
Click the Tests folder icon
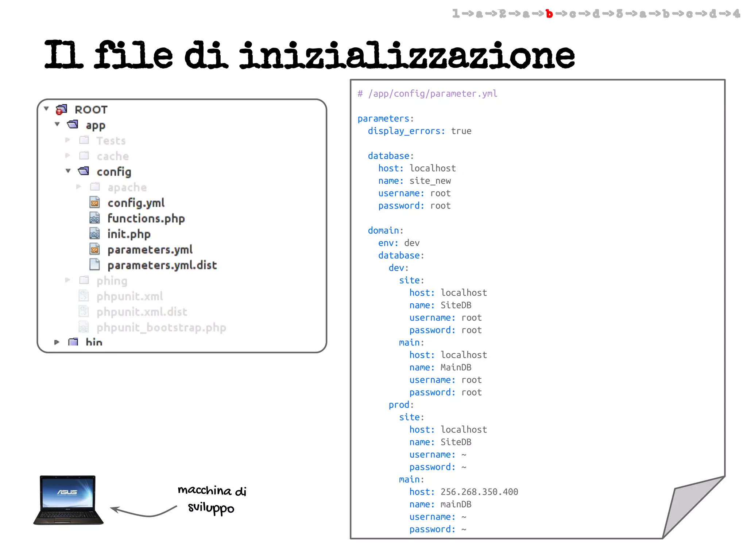(84, 140)
